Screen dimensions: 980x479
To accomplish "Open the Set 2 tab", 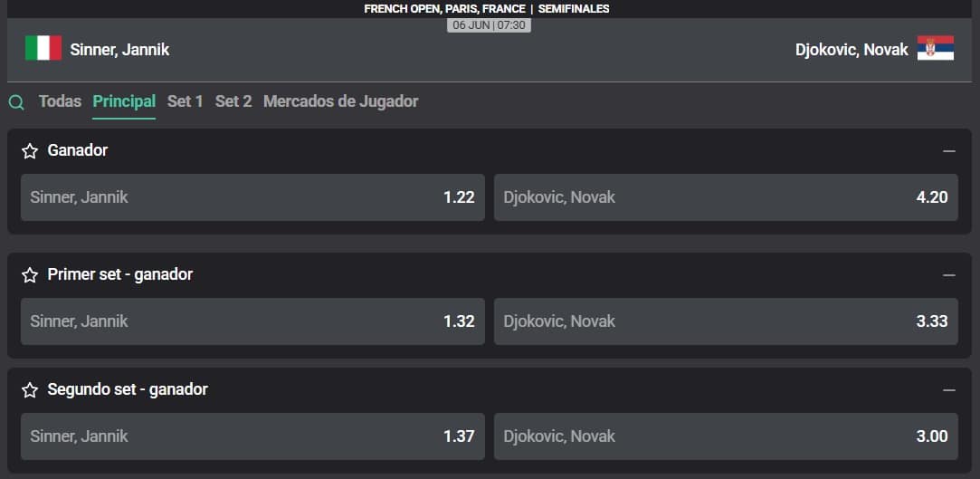I will 233,101.
